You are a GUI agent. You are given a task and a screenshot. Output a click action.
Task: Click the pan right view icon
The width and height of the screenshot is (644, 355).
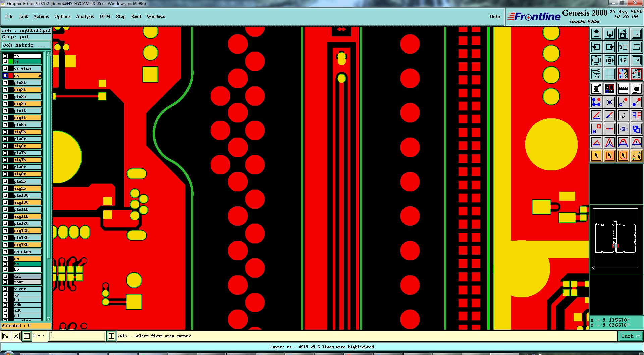point(610,47)
